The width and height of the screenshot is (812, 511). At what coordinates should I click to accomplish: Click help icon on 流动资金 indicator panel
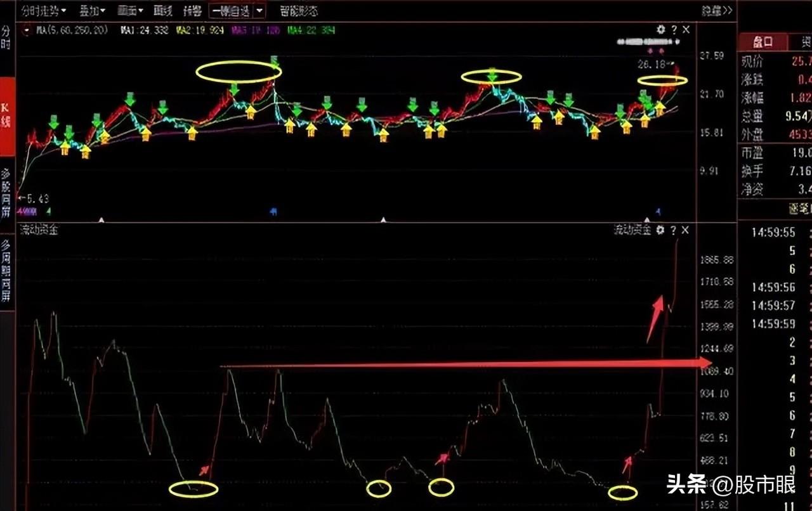click(673, 230)
